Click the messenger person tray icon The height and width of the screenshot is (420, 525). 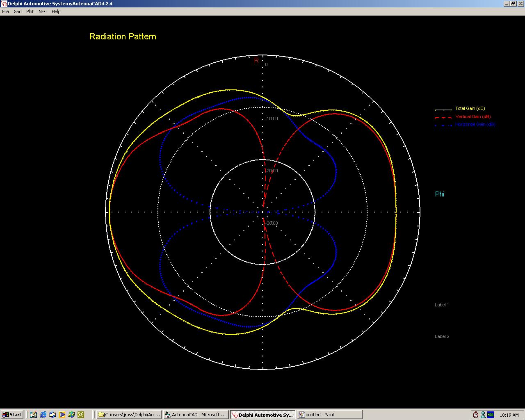[x=483, y=415]
